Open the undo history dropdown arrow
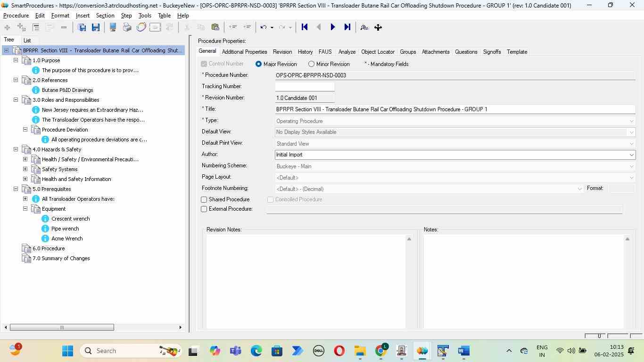The width and height of the screenshot is (644, 362). (x=272, y=27)
